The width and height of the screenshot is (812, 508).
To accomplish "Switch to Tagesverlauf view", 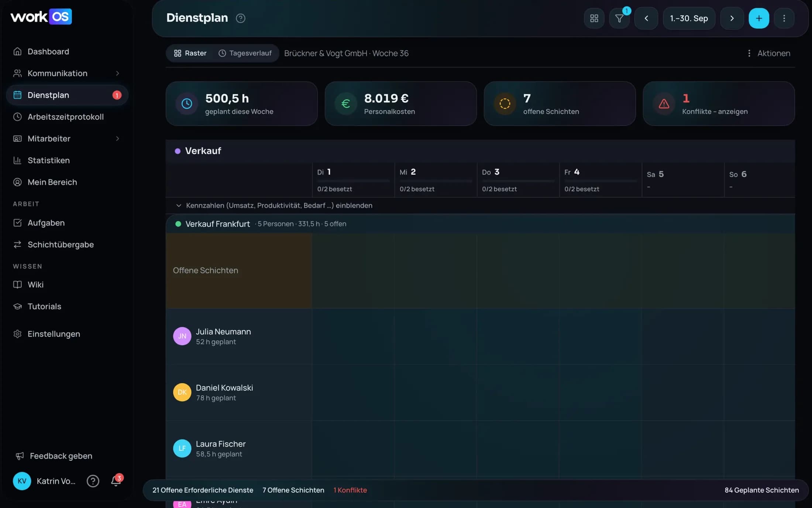I will click(245, 53).
